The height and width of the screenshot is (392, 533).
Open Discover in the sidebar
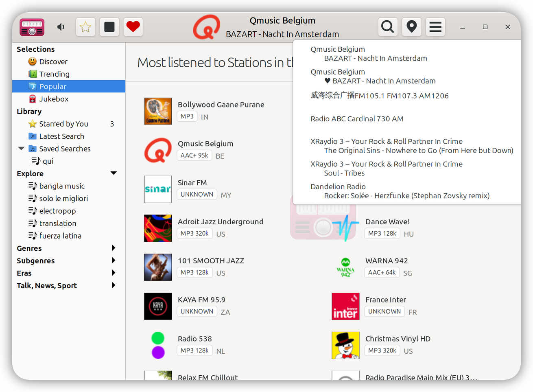[x=53, y=61]
